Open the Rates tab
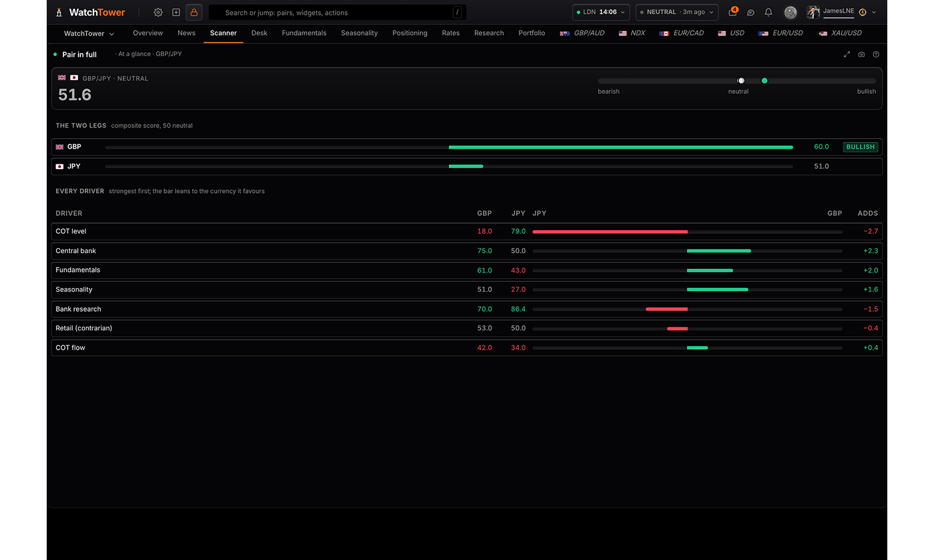 point(451,33)
